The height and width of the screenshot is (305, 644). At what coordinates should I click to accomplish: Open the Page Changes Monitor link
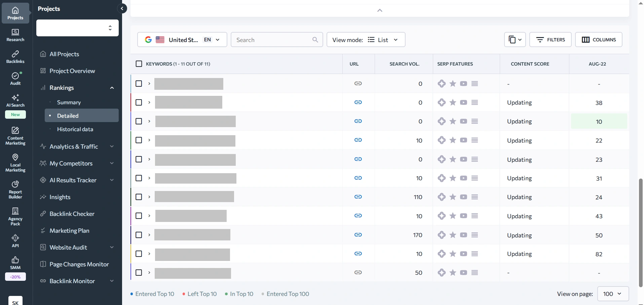pyautogui.click(x=79, y=264)
